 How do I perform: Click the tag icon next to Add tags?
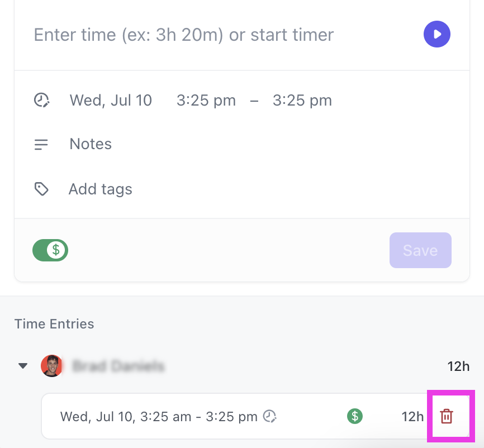(x=41, y=189)
